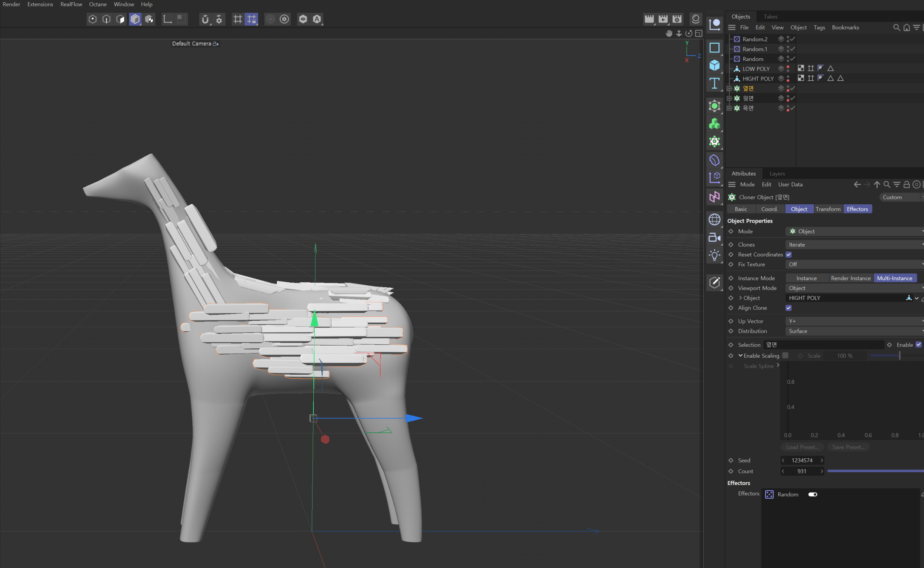Click the green Volume builder icon
Viewport: 924px width, 568px height.
(x=714, y=124)
